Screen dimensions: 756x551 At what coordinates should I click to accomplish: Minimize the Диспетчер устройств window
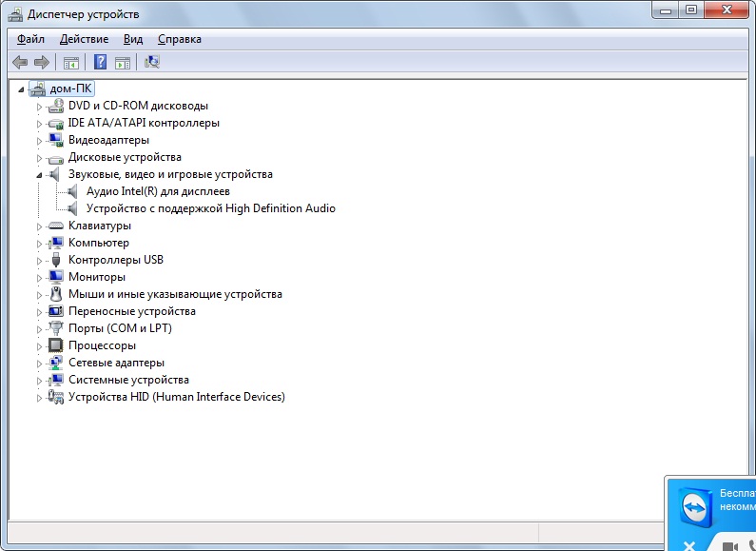[x=666, y=10]
